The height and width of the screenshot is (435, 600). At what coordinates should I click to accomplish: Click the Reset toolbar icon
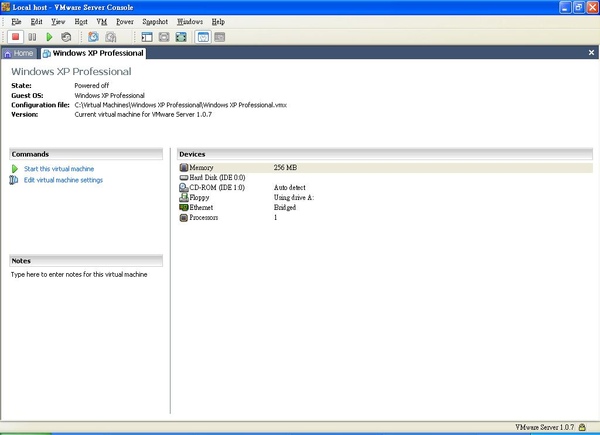point(66,37)
